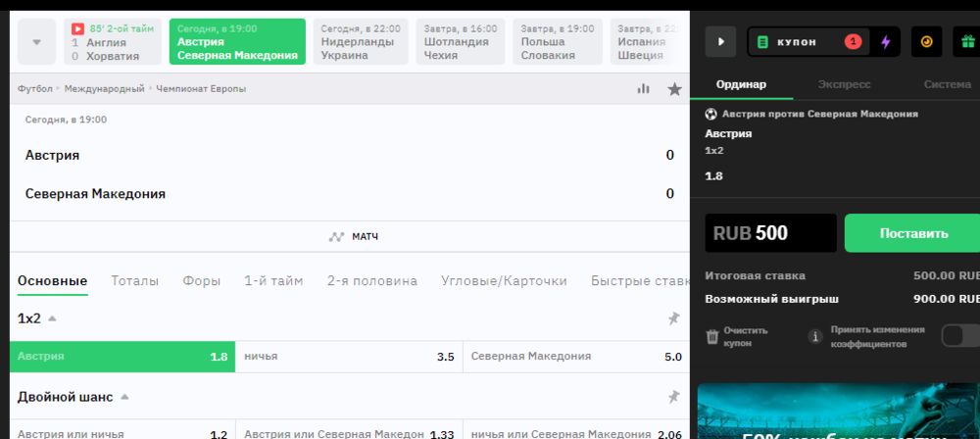
Task: Open the Нидерланды – Украина match card
Action: click(361, 42)
